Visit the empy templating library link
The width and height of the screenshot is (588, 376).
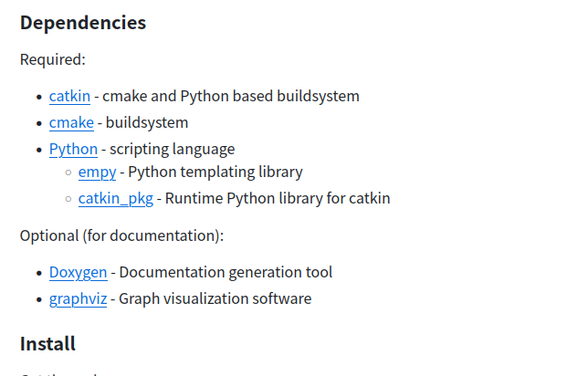[97, 172]
